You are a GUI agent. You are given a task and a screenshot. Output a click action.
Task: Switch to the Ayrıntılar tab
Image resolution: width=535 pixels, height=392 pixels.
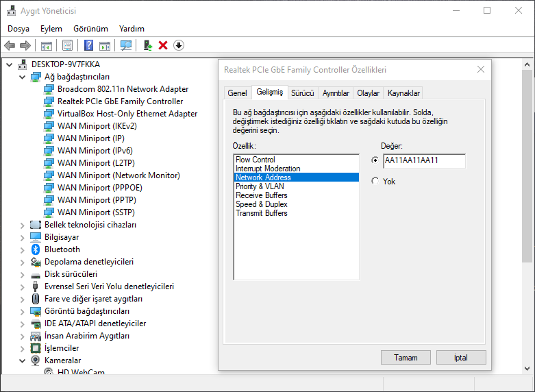coord(336,93)
